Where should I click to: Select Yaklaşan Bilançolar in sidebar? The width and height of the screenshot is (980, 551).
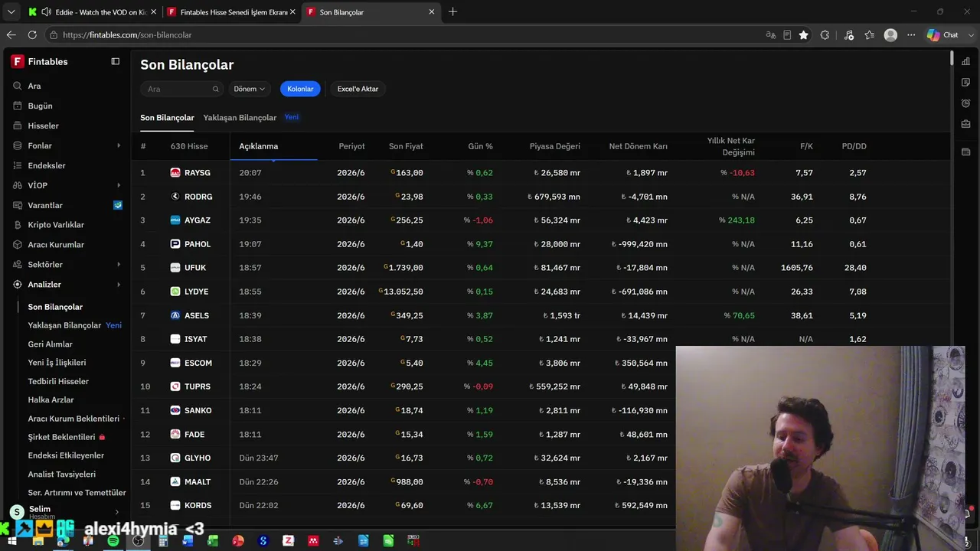64,325
